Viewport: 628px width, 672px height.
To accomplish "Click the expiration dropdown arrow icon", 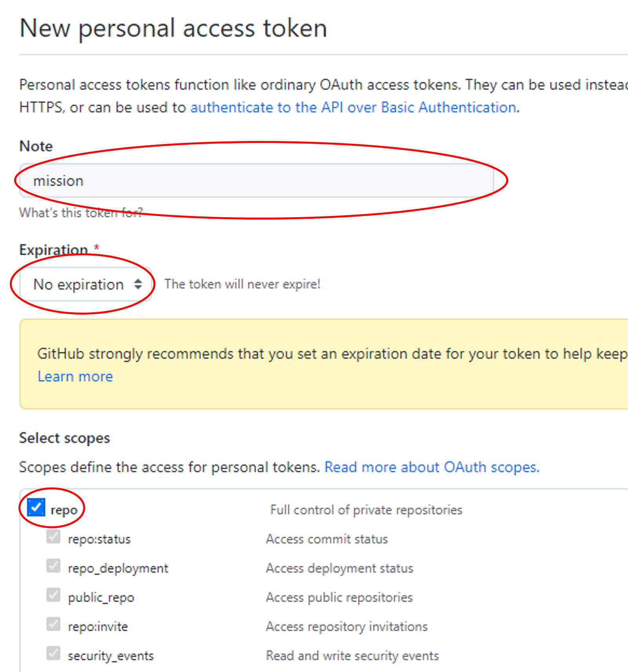I will tap(138, 284).
